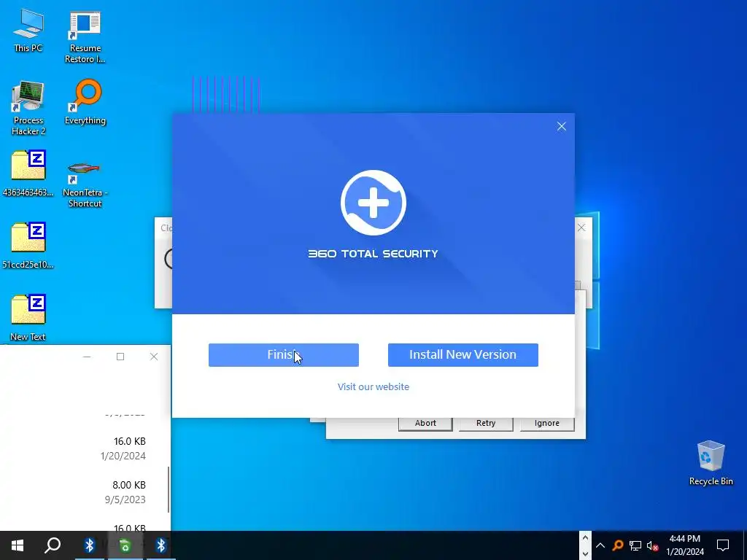Open the taskbar search icon
The height and width of the screenshot is (560, 747).
point(53,545)
